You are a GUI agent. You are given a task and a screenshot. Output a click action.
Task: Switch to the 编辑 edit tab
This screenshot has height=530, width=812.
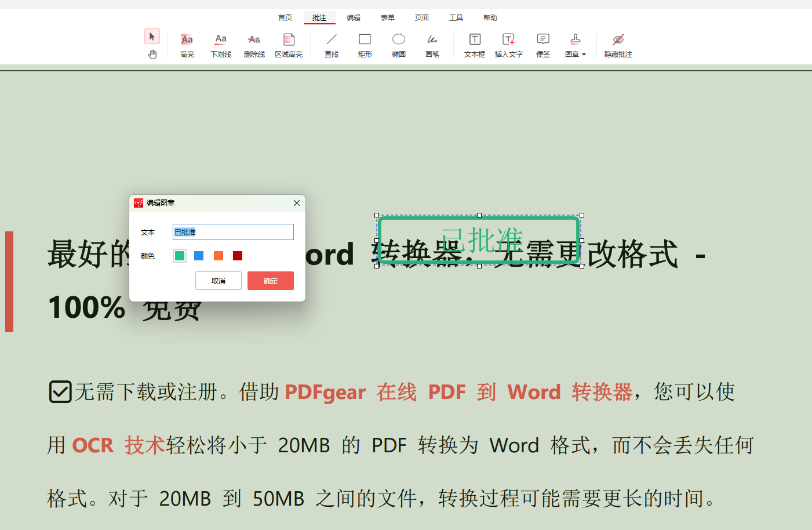[x=354, y=18]
